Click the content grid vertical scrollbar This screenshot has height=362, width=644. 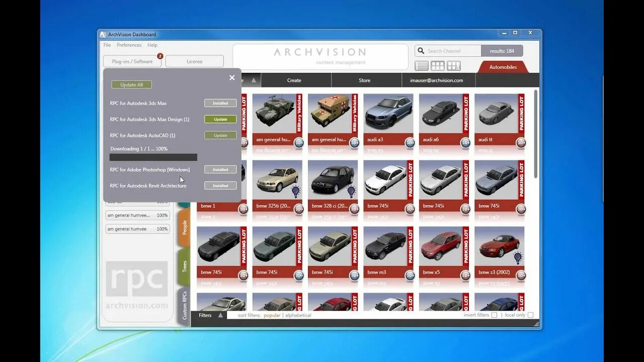[x=535, y=133]
